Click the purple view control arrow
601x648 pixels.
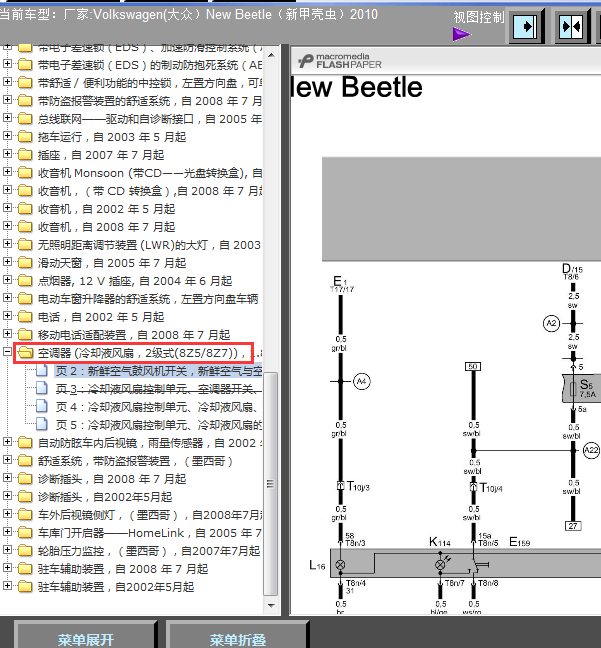(462, 34)
